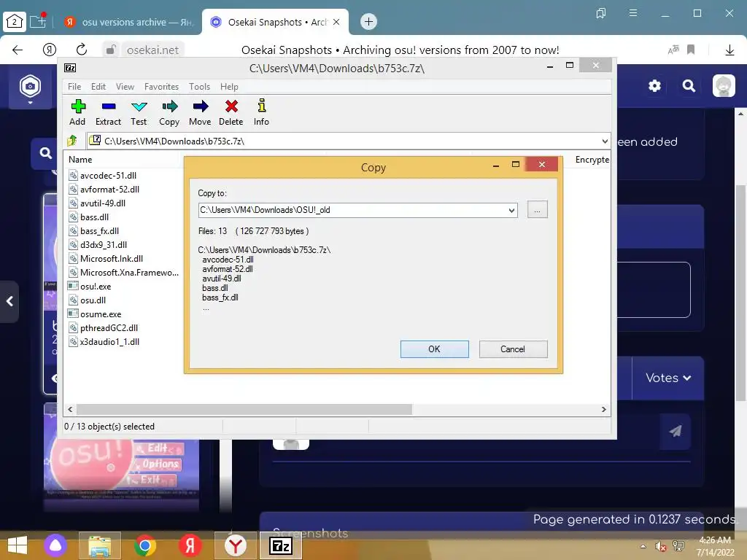Open the Edit menu
Image resolution: width=747 pixels, height=560 pixels.
pyautogui.click(x=98, y=87)
